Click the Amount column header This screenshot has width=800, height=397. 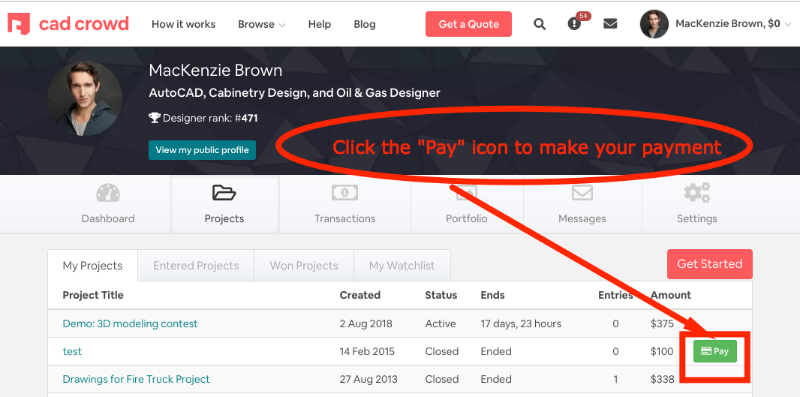click(x=671, y=295)
